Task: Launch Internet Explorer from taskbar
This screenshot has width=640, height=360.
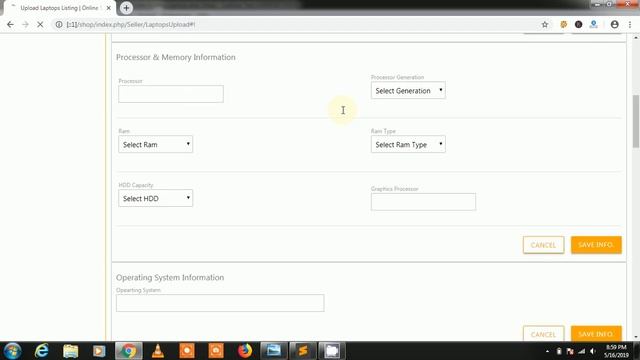Action: tap(42, 351)
